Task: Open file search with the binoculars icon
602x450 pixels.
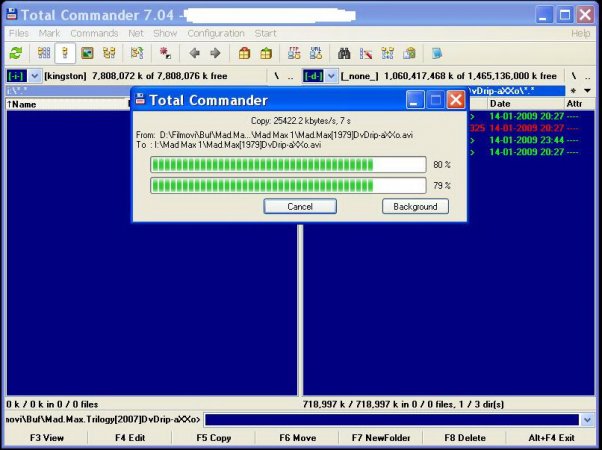Action: point(344,53)
